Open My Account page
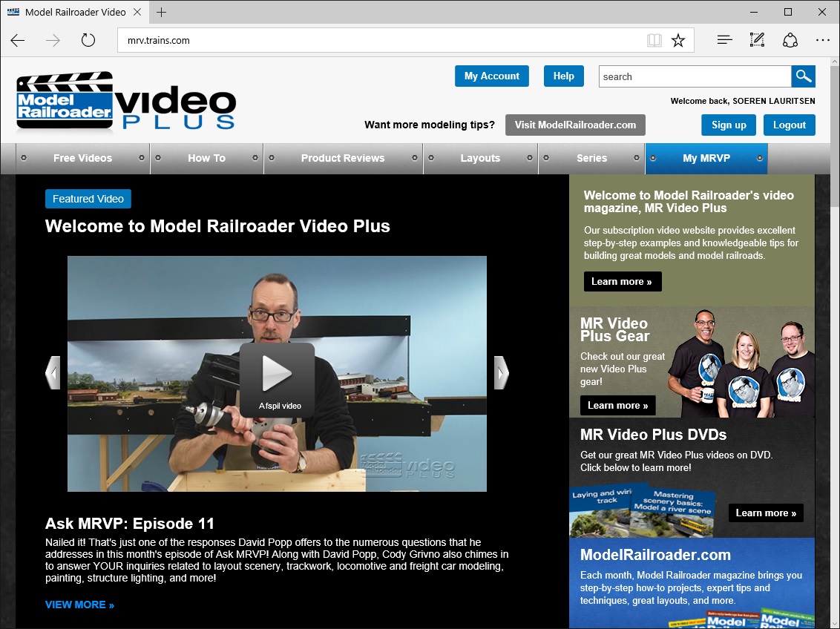Image resolution: width=840 pixels, height=629 pixels. tap(492, 76)
